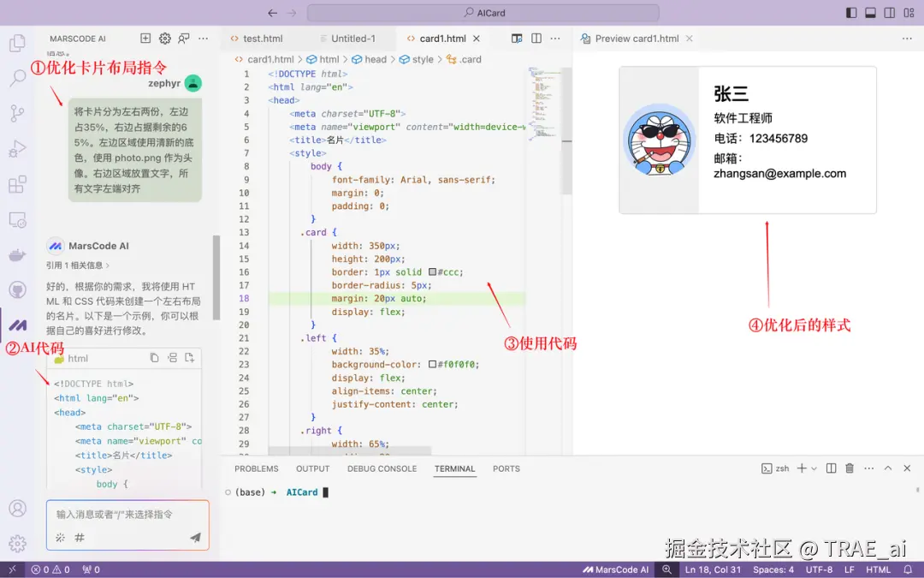Select style in breadcrumb path
924x578 pixels.
tap(416, 60)
